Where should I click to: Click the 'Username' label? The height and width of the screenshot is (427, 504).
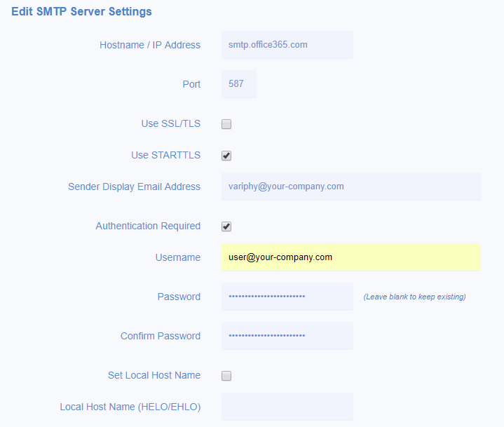(178, 257)
